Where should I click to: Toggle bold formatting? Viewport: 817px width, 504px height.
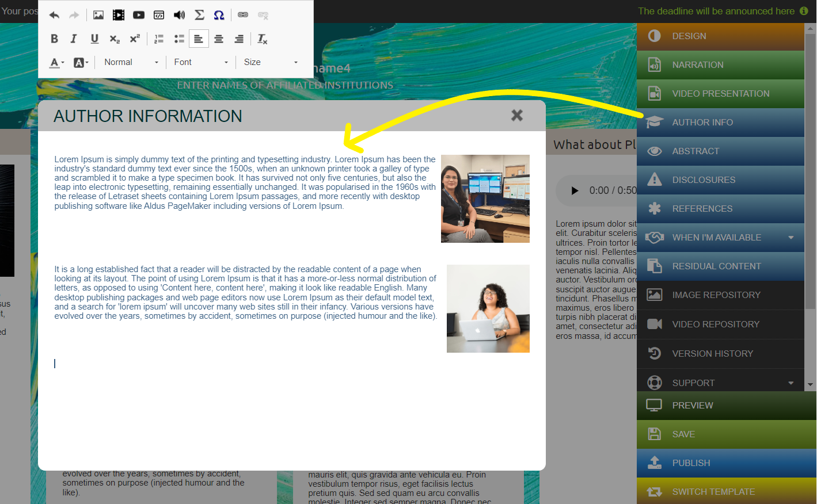(x=54, y=39)
